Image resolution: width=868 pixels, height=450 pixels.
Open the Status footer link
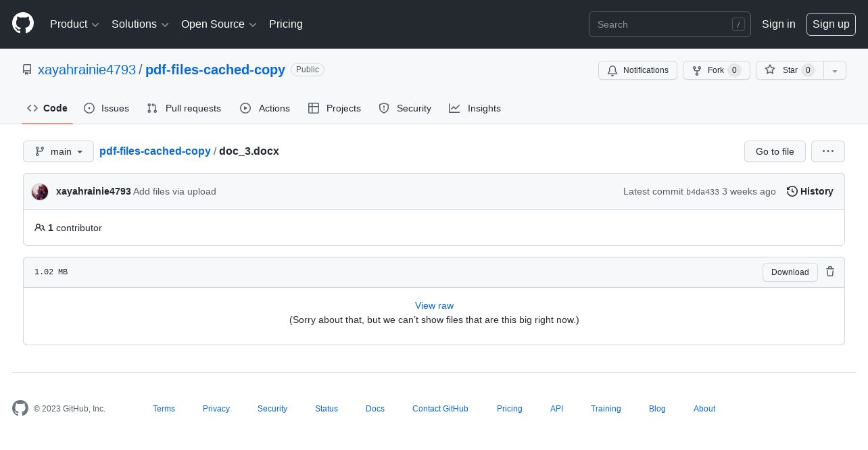click(327, 409)
